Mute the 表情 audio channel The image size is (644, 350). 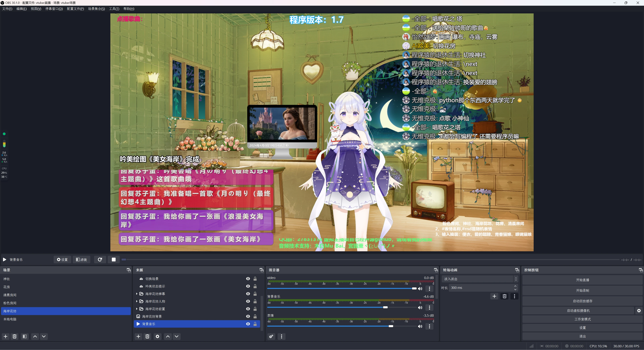(x=420, y=326)
